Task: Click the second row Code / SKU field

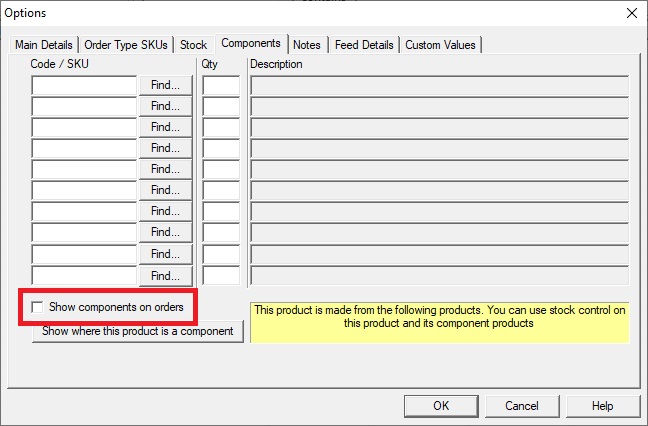Action: pyautogui.click(x=84, y=107)
